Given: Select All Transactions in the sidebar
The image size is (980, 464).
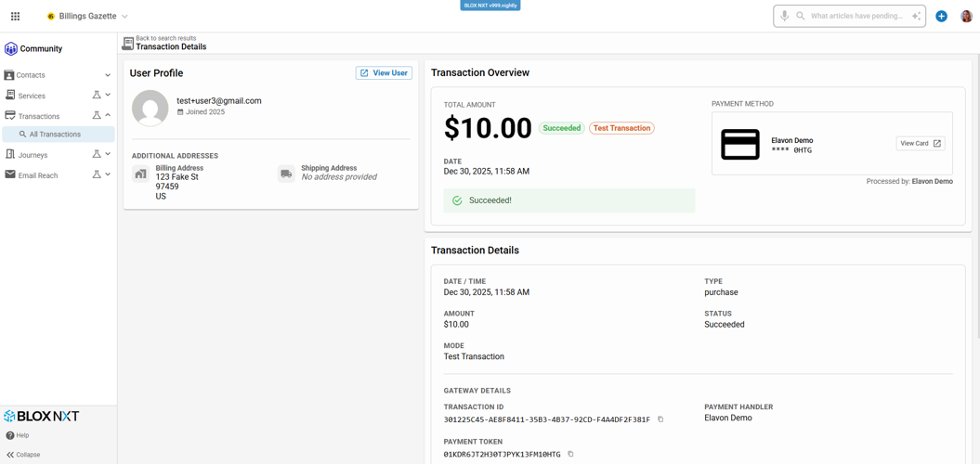Looking at the screenshot, I should click(59, 135).
